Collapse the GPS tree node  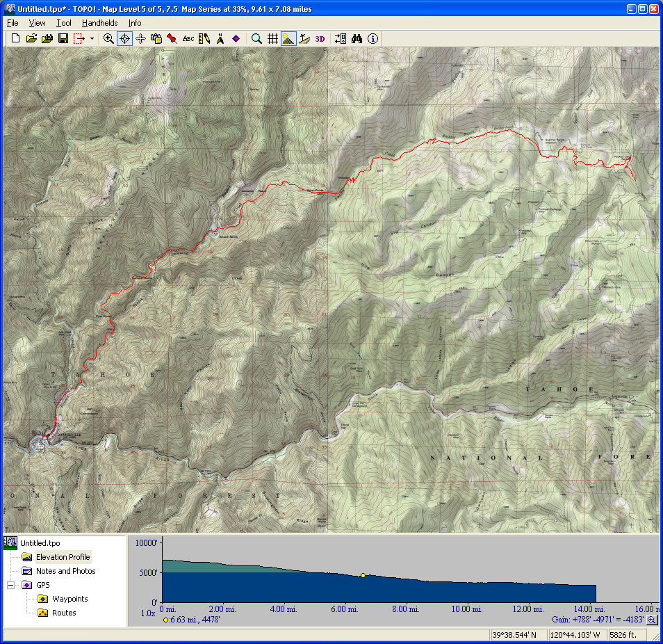10,585
